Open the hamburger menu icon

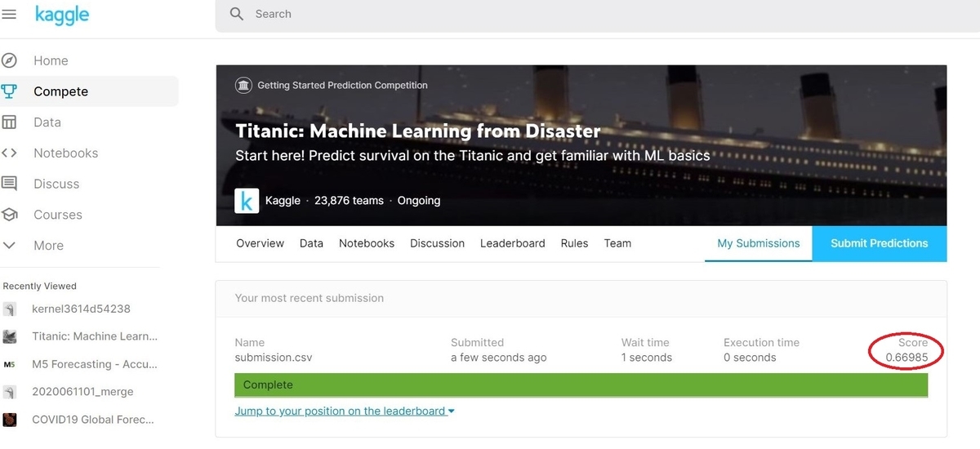(9, 15)
